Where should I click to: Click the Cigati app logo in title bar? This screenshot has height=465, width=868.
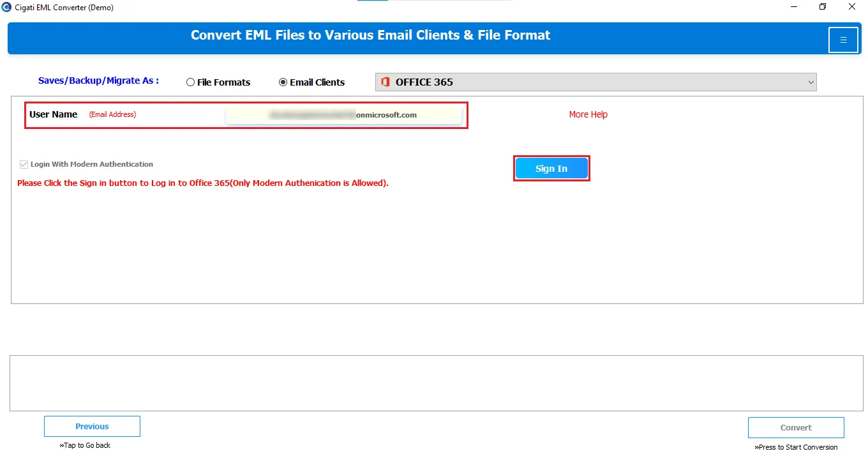[x=6, y=7]
